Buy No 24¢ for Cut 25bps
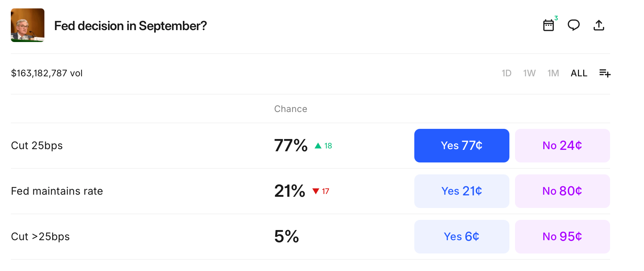644x271 pixels. (x=562, y=146)
